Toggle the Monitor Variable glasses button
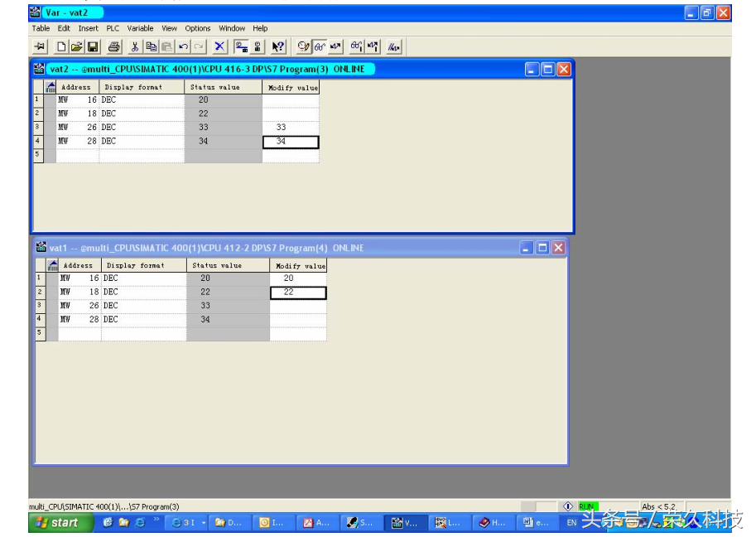 [319, 47]
